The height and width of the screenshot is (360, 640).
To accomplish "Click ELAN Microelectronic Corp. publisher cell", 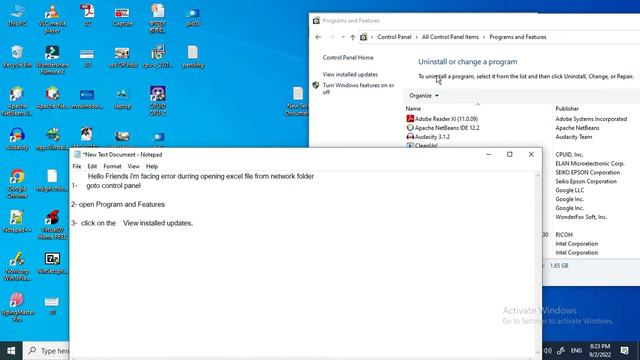I will pyautogui.click(x=590, y=164).
